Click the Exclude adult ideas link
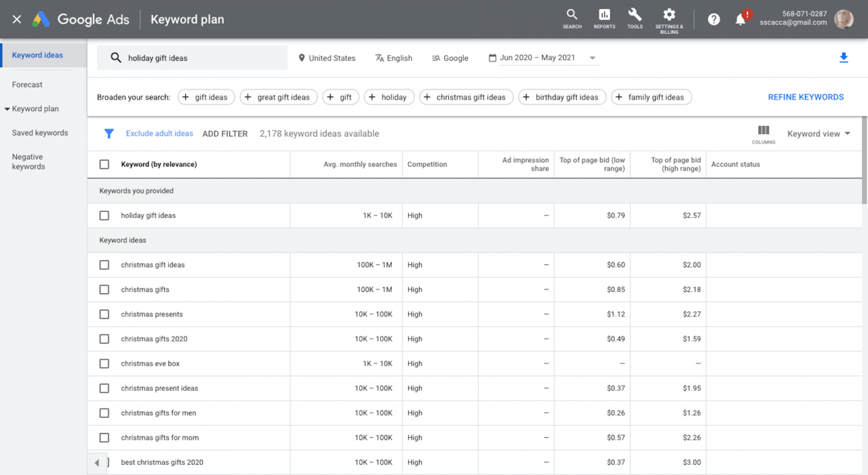Viewport: 868px width, 475px height. 159,133
